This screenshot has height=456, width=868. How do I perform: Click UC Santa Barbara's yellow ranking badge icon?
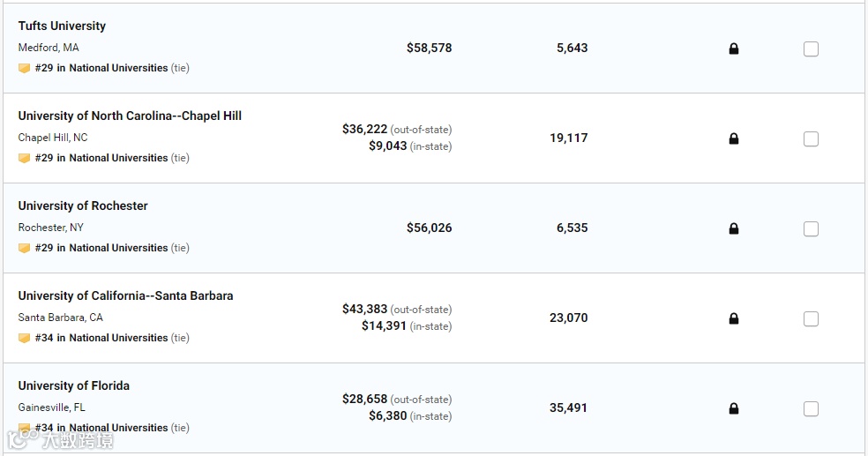pos(24,338)
